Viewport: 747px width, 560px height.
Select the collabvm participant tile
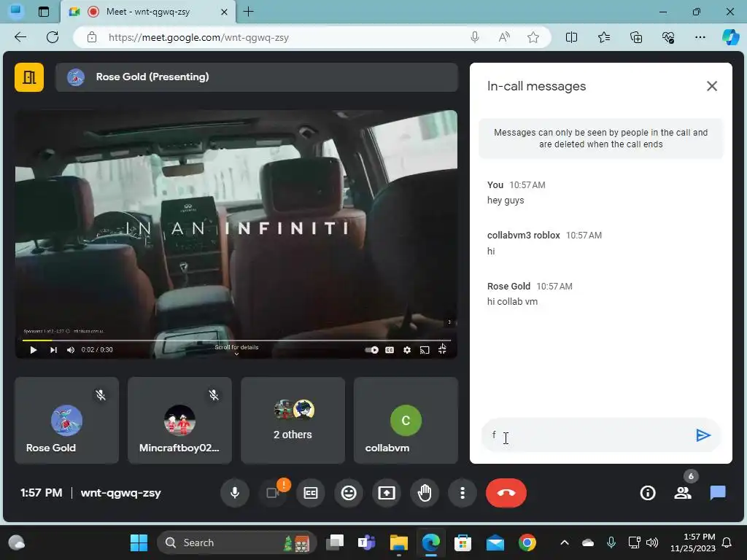[406, 420]
